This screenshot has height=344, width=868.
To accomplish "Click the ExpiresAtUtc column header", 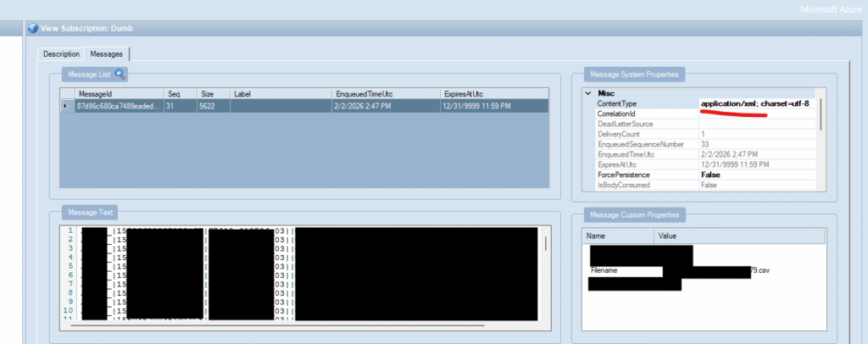I will coord(492,93).
